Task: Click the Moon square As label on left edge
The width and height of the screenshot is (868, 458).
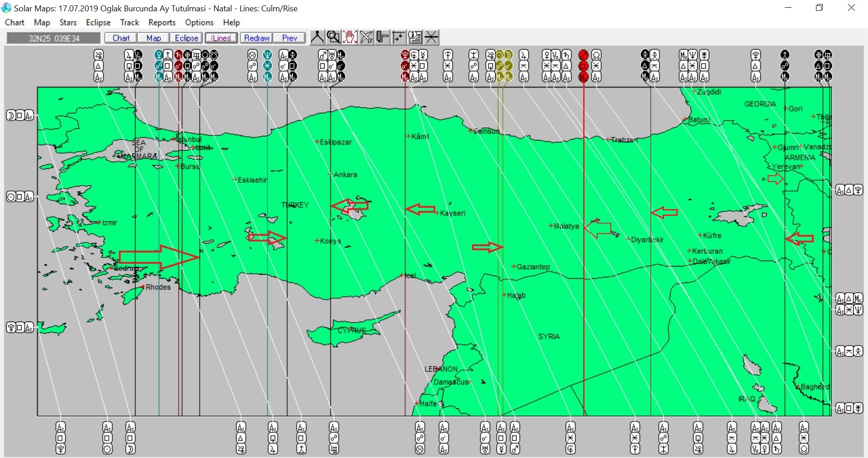Action: (20, 116)
